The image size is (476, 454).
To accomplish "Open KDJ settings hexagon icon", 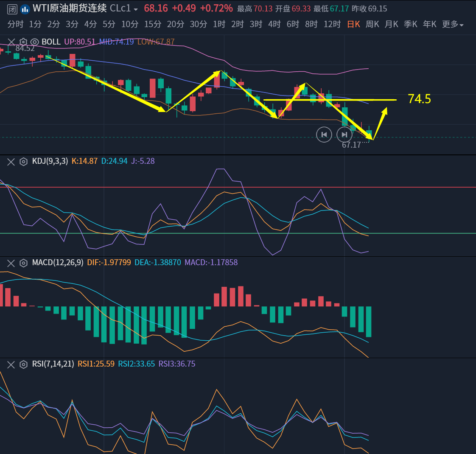I will [x=23, y=162].
